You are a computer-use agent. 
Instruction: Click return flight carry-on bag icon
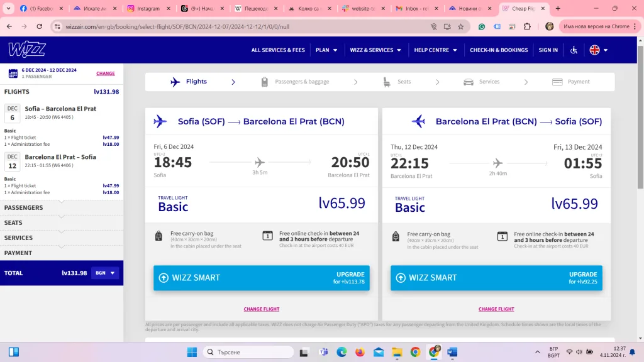point(396,236)
